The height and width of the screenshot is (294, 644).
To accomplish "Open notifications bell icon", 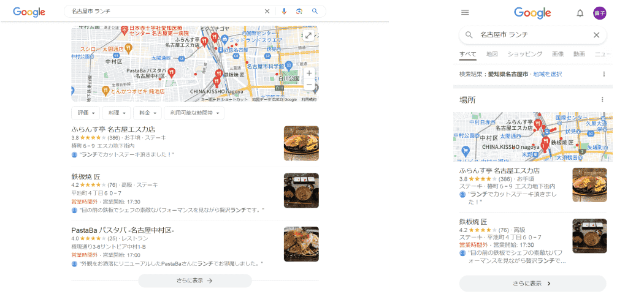I will pos(580,13).
